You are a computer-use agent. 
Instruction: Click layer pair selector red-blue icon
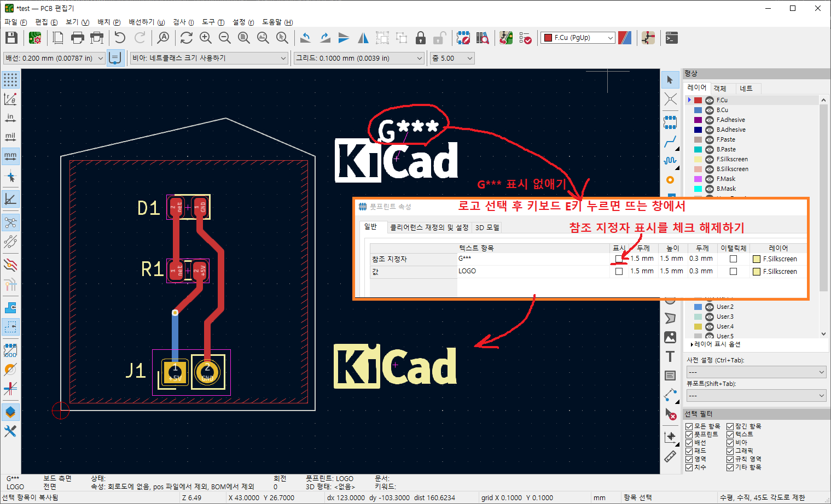[625, 38]
